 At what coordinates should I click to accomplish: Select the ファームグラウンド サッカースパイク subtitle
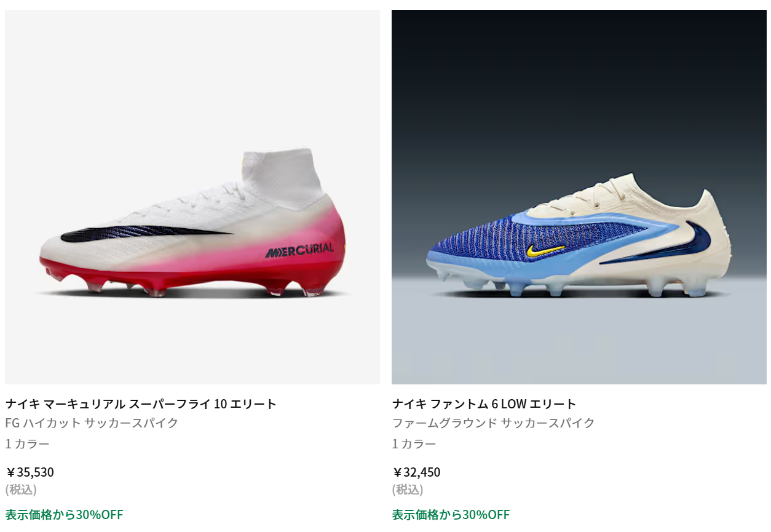[494, 423]
